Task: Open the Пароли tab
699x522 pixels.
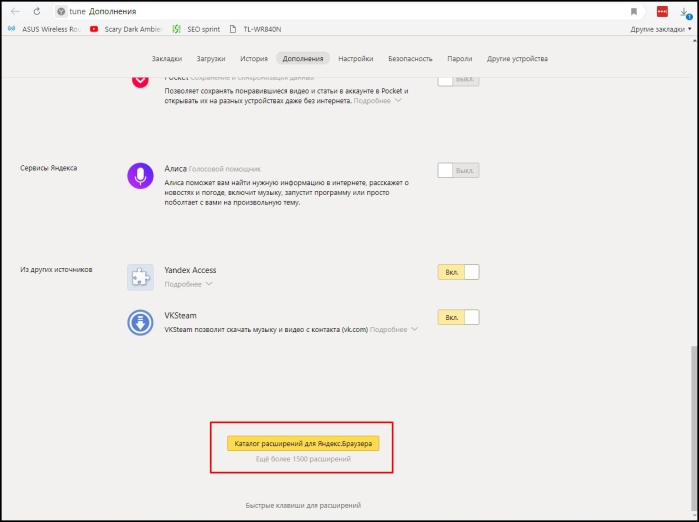Action: point(460,58)
